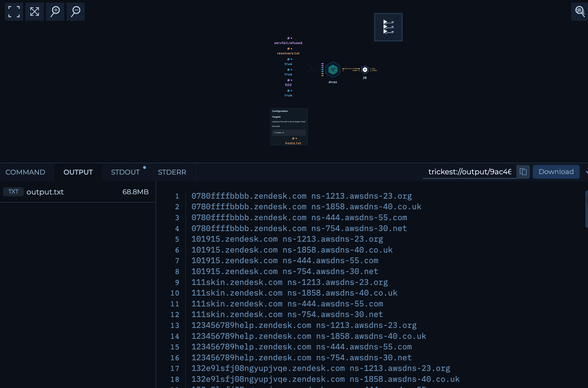Click line 9 starting with 111skin.zendesk.com
The image size is (588, 388).
[x=290, y=282]
